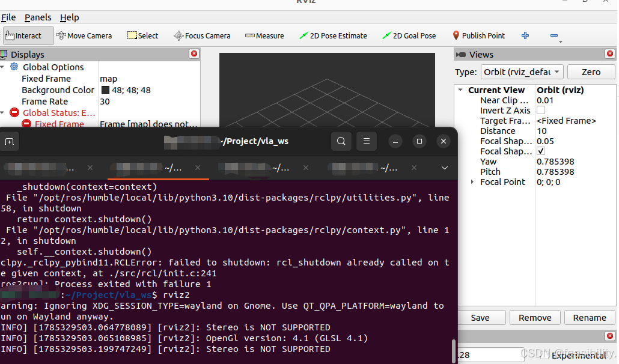Close the active second terminal tab
Viewport: 619px width, 364px height.
click(x=197, y=168)
